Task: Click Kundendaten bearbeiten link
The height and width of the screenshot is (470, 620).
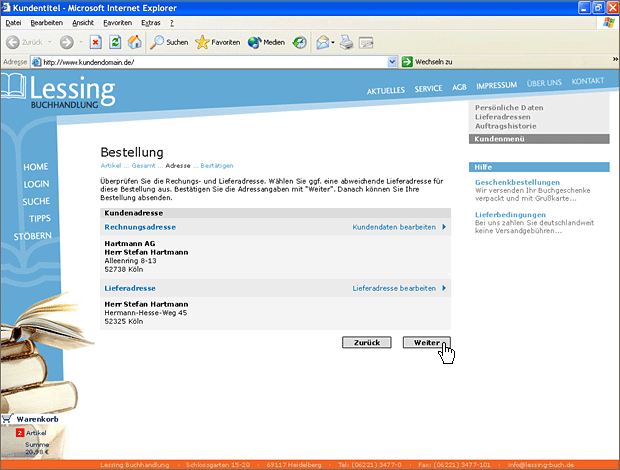Action: [394, 227]
